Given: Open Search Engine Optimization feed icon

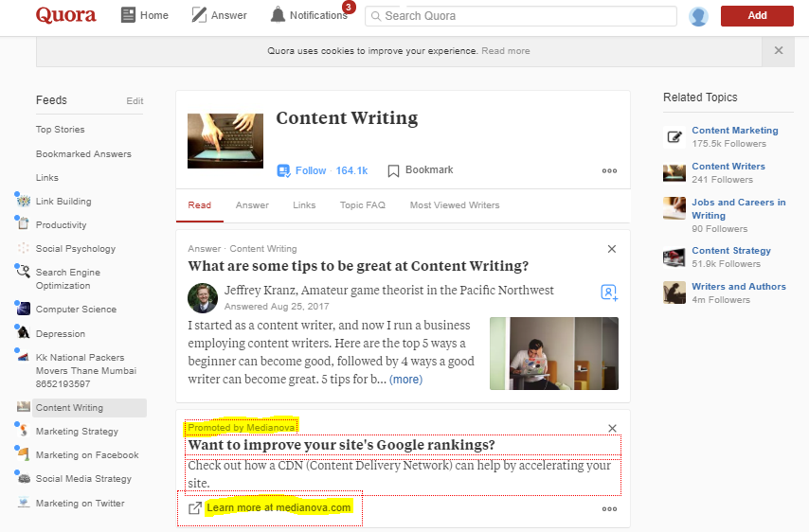Looking at the screenshot, I should (x=23, y=271).
